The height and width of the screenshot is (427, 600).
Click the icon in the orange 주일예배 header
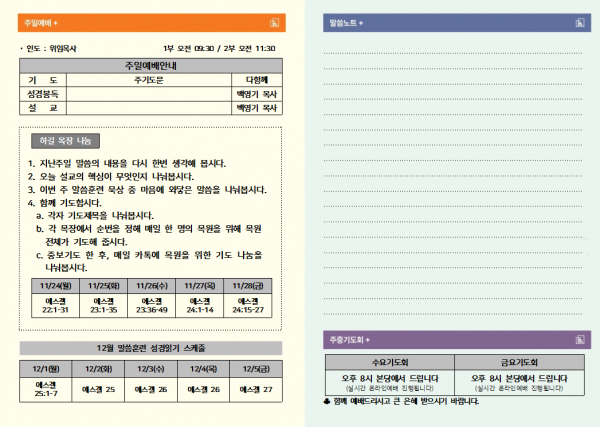point(273,21)
